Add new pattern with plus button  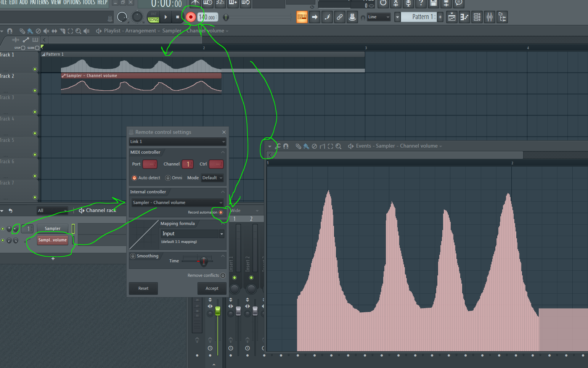click(440, 17)
